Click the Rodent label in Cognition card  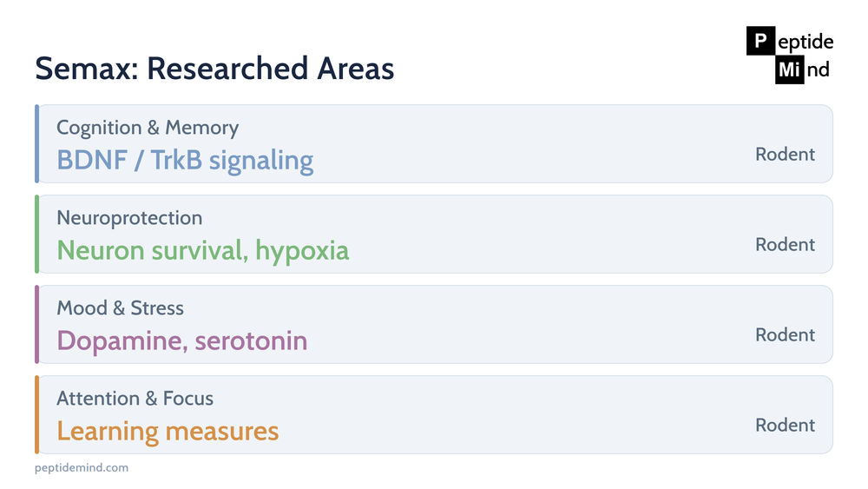click(x=785, y=154)
